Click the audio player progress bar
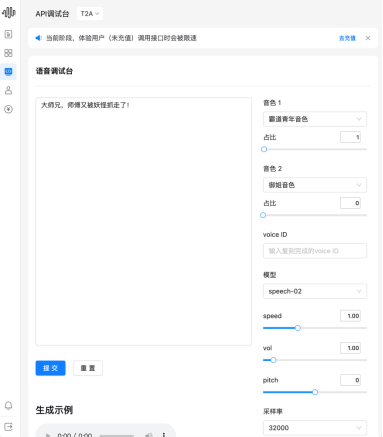 coord(116,435)
